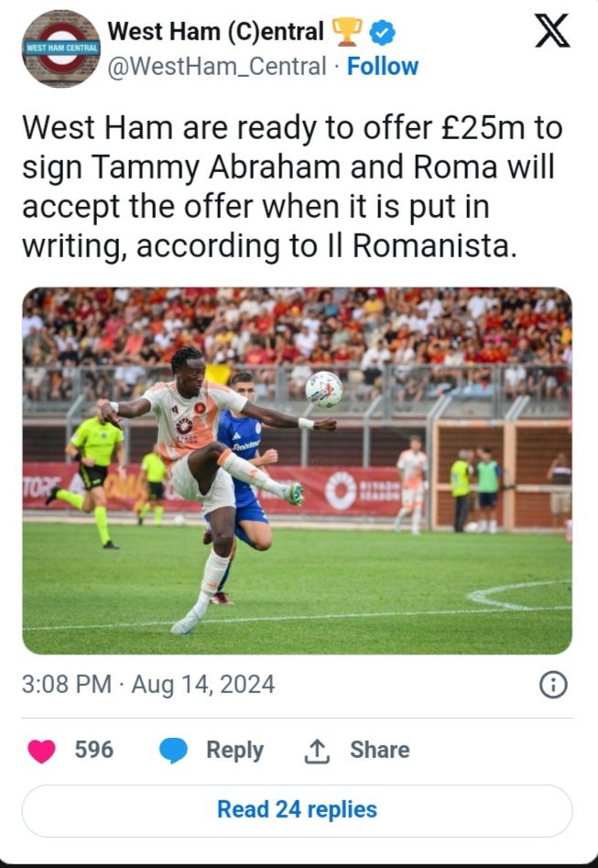Click the 3:08 PM time link
The height and width of the screenshot is (868, 598).
(66, 685)
